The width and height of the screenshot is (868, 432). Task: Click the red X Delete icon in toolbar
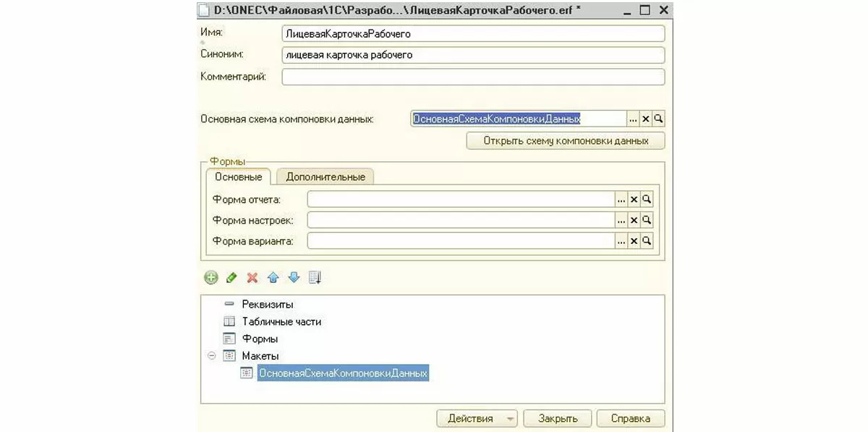[252, 277]
